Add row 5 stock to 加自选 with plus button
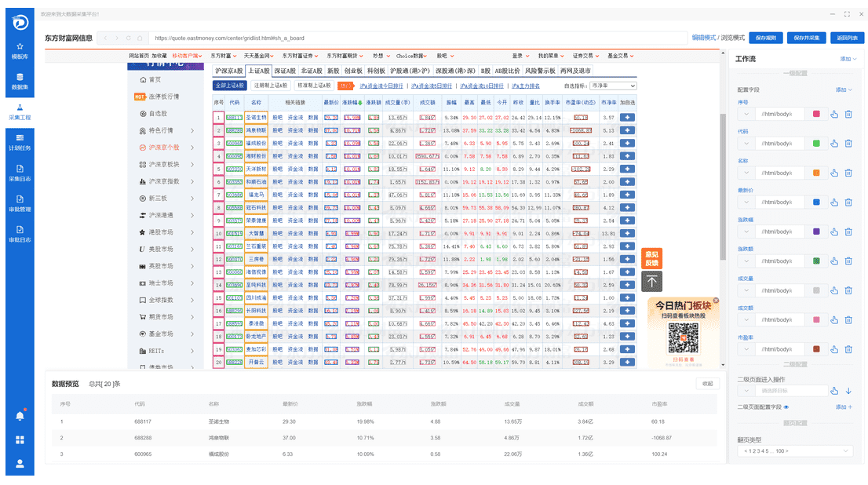The width and height of the screenshot is (868, 485). (627, 169)
